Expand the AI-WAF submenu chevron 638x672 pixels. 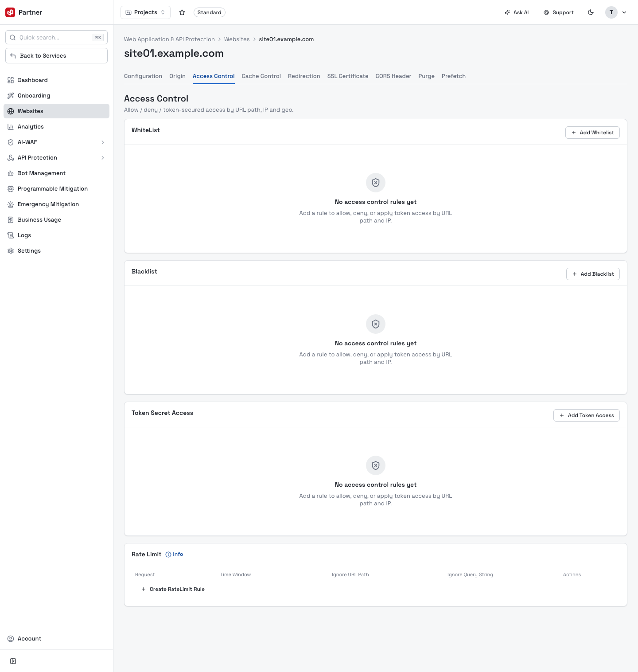[103, 142]
